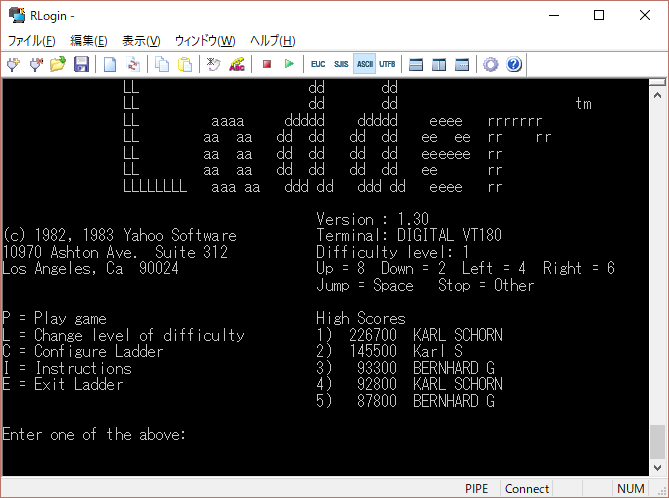The image size is (669, 498).
Task: Open the ウィンドウ(W) menu
Action: coord(204,41)
